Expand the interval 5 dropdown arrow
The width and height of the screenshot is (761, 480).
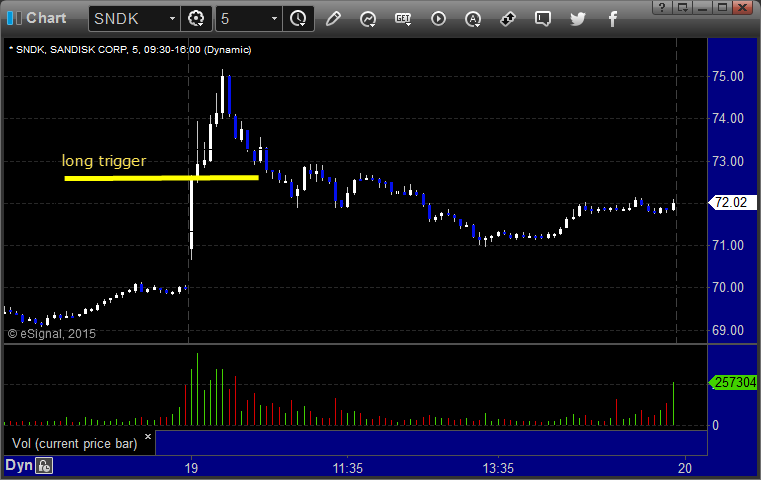tap(274, 19)
